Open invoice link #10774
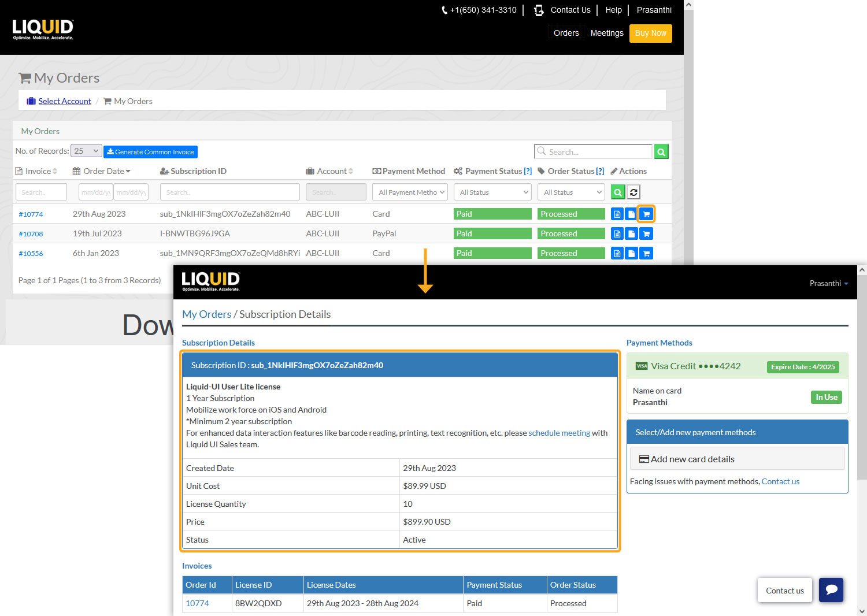The image size is (867, 616). click(x=31, y=214)
